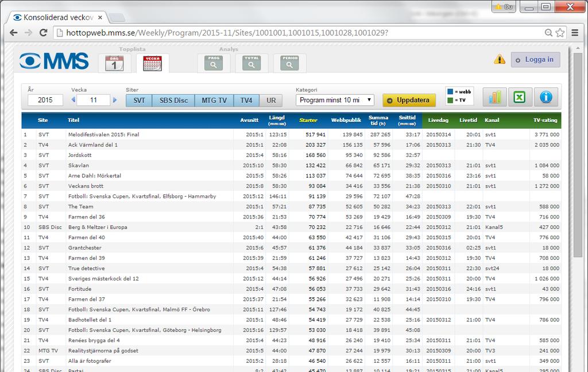Open the daily toplist (Dag) calendar icon
Screen dimensions: 588x372
(x=114, y=63)
